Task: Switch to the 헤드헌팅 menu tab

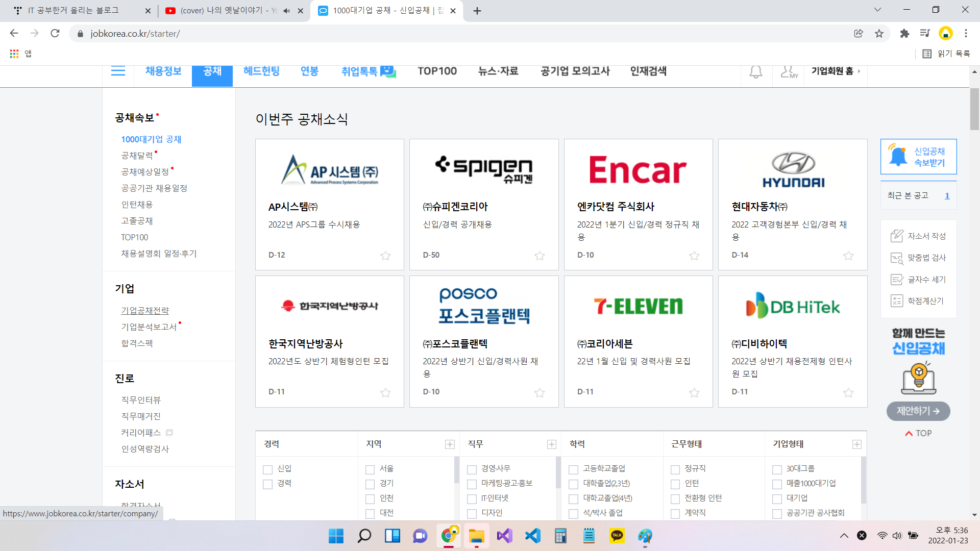Action: pos(261,71)
